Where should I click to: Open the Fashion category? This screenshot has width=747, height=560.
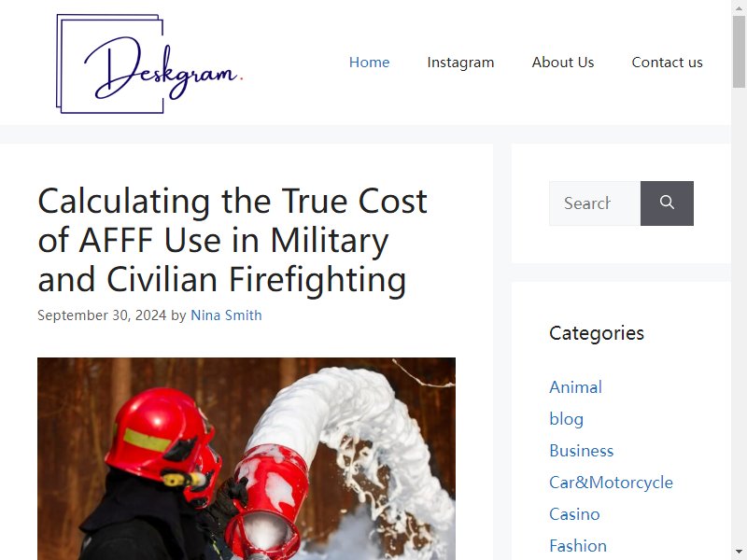[x=578, y=546]
